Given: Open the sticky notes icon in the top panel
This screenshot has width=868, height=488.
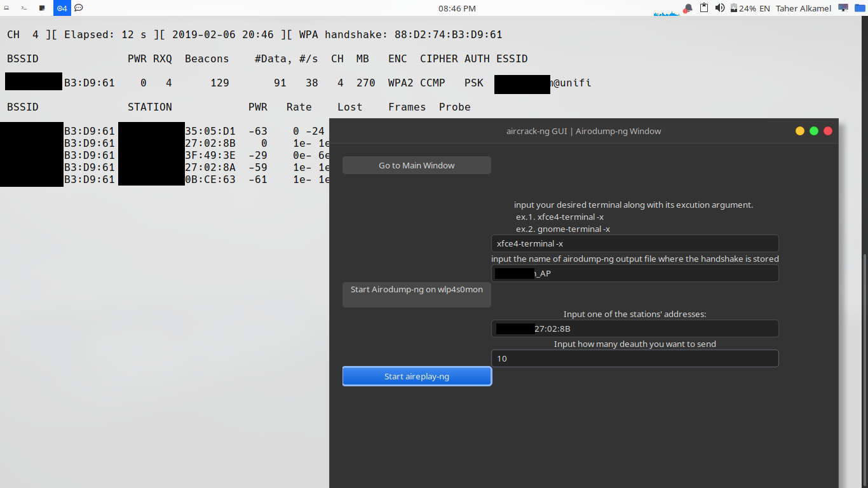Looking at the screenshot, I should click(42, 8).
